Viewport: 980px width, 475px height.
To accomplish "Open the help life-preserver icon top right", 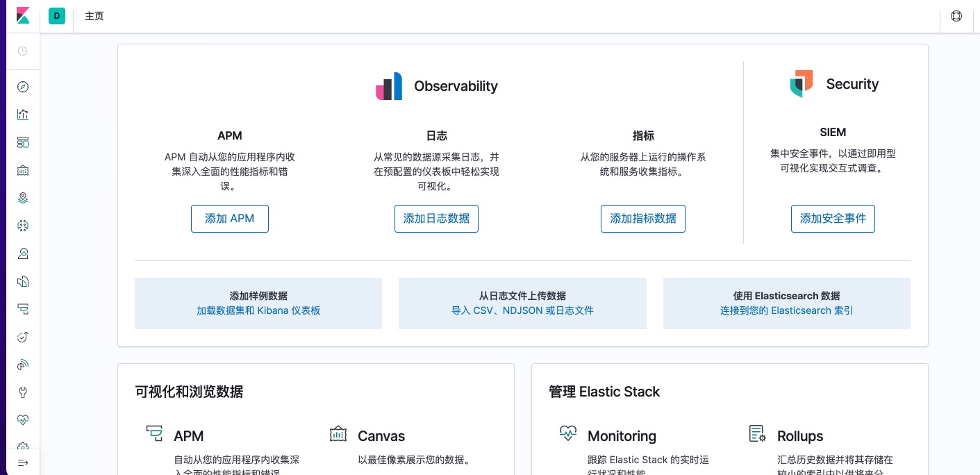I will [x=956, y=16].
